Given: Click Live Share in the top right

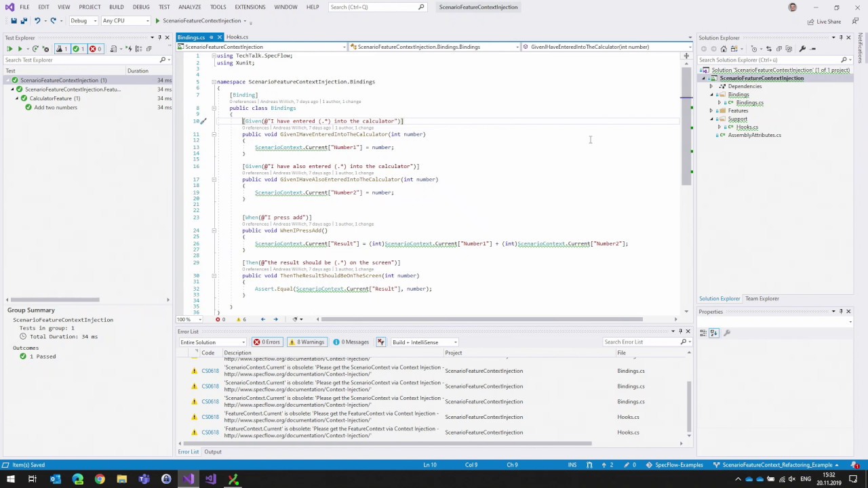Looking at the screenshot, I should pyautogui.click(x=824, y=22).
